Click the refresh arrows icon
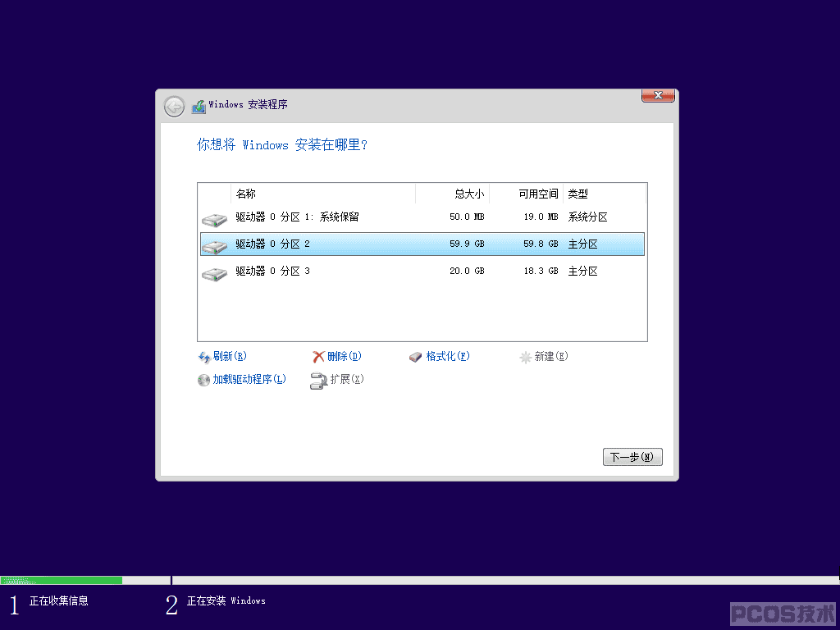The width and height of the screenshot is (840, 630). 204,357
